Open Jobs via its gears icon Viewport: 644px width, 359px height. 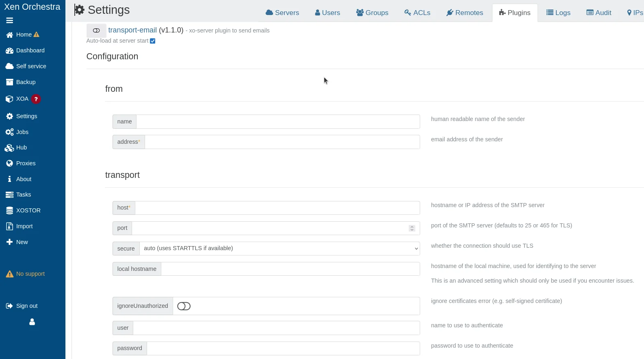[10, 132]
